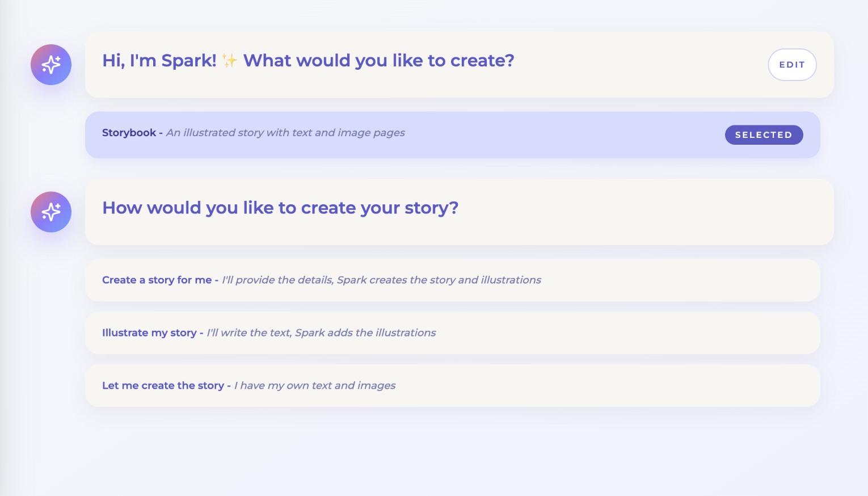
Task: Select 'Create a story for me'
Action: pyautogui.click(x=431, y=280)
